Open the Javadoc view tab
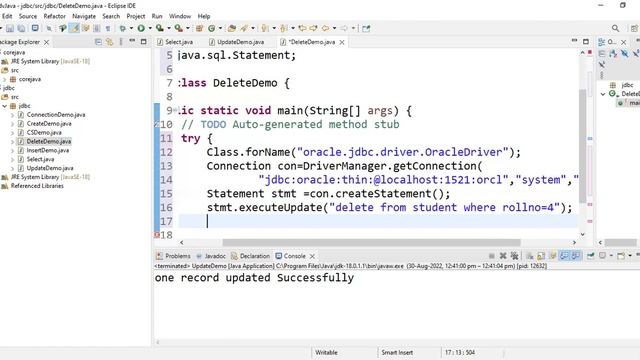The height and width of the screenshot is (360, 640). [211, 256]
